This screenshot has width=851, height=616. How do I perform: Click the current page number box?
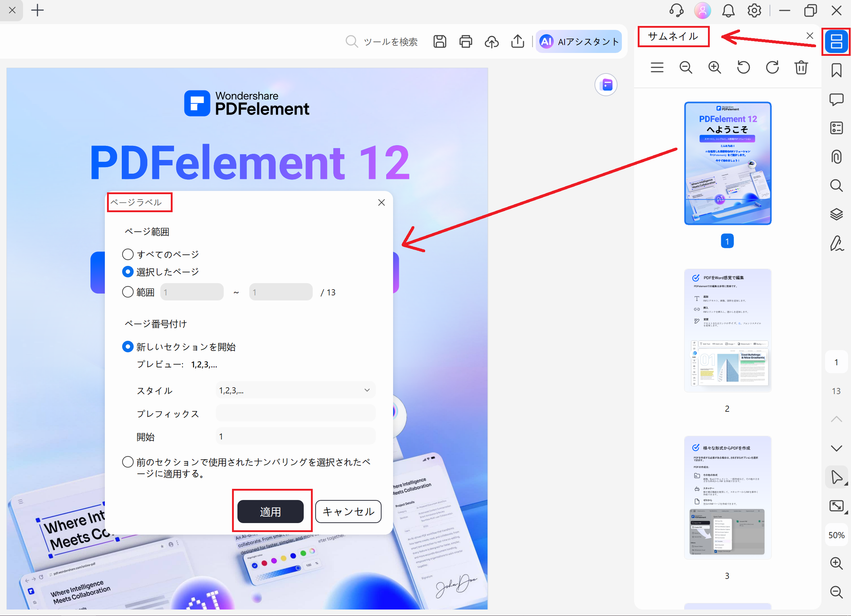click(x=836, y=362)
